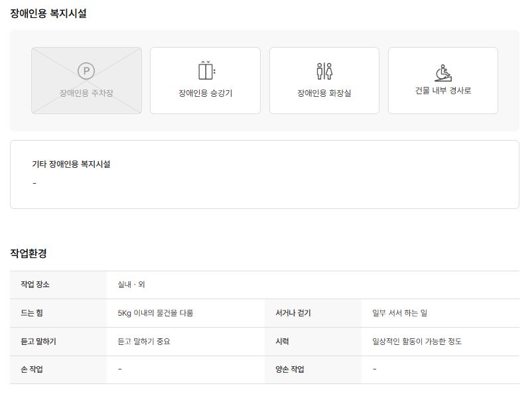Click the wheelchair ramp icon
532x398 pixels.
443,73
